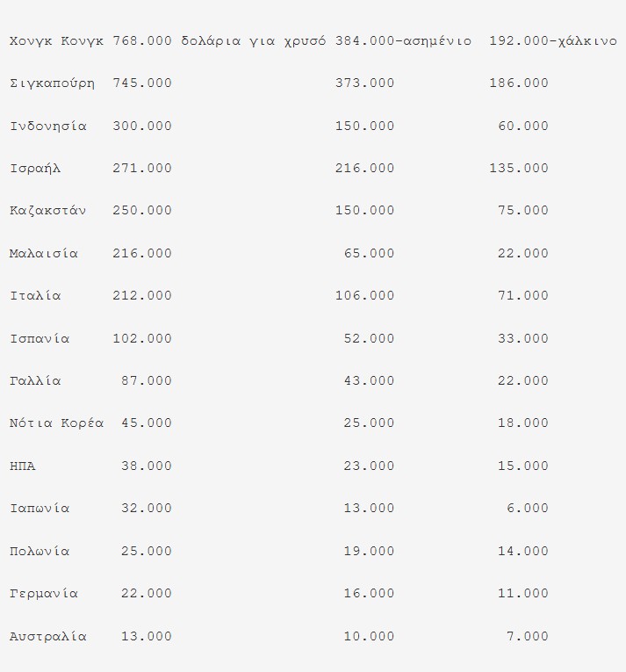Click the Πολωνία text
Viewport: 626px width, 672px height.
pyautogui.click(x=40, y=552)
